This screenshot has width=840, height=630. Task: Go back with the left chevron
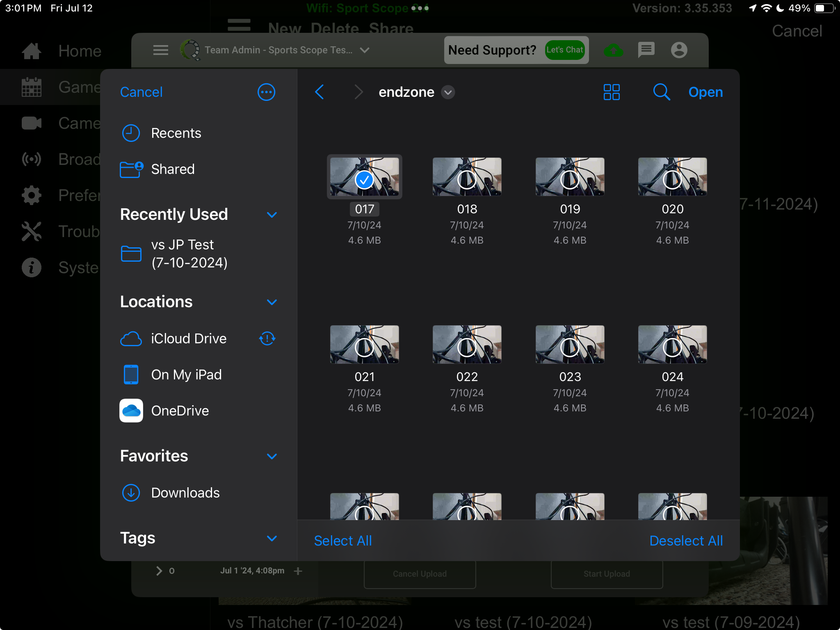[320, 92]
